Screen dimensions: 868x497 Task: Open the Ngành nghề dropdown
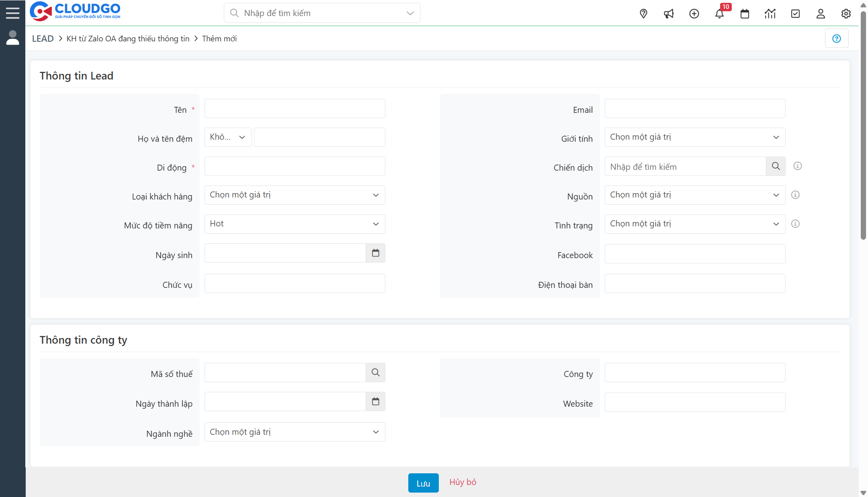tap(295, 432)
